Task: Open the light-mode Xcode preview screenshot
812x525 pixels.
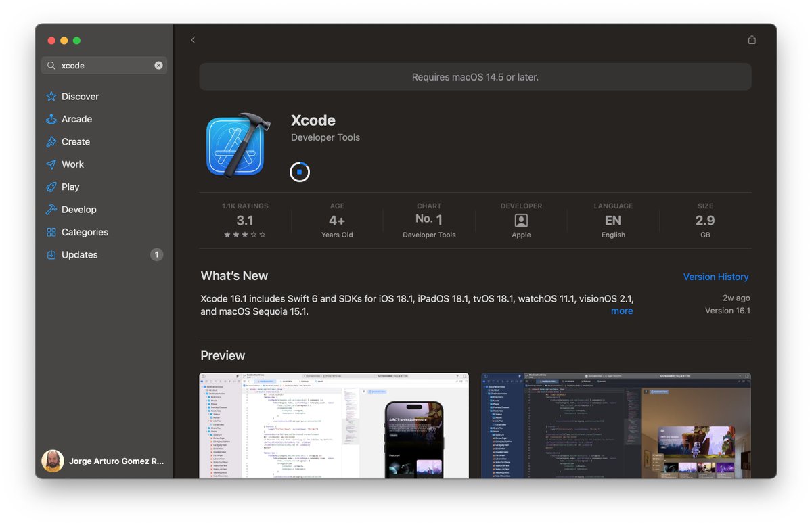Action: pyautogui.click(x=334, y=426)
